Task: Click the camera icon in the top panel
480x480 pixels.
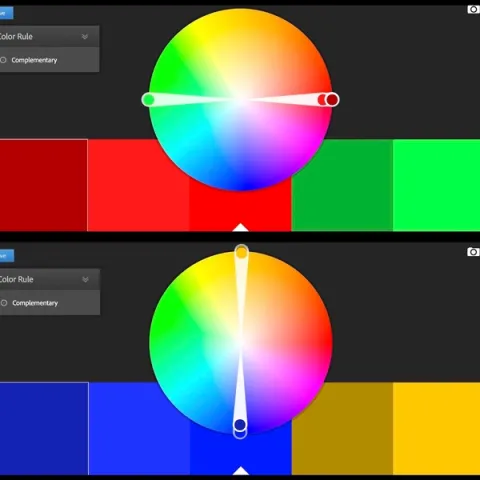Action: click(x=473, y=9)
